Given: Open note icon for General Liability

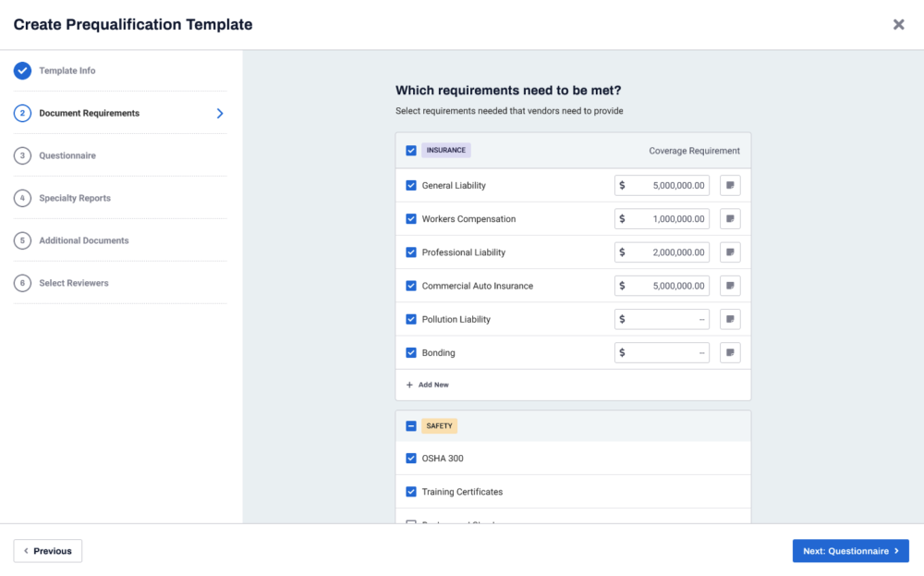Looking at the screenshot, I should pyautogui.click(x=730, y=186).
